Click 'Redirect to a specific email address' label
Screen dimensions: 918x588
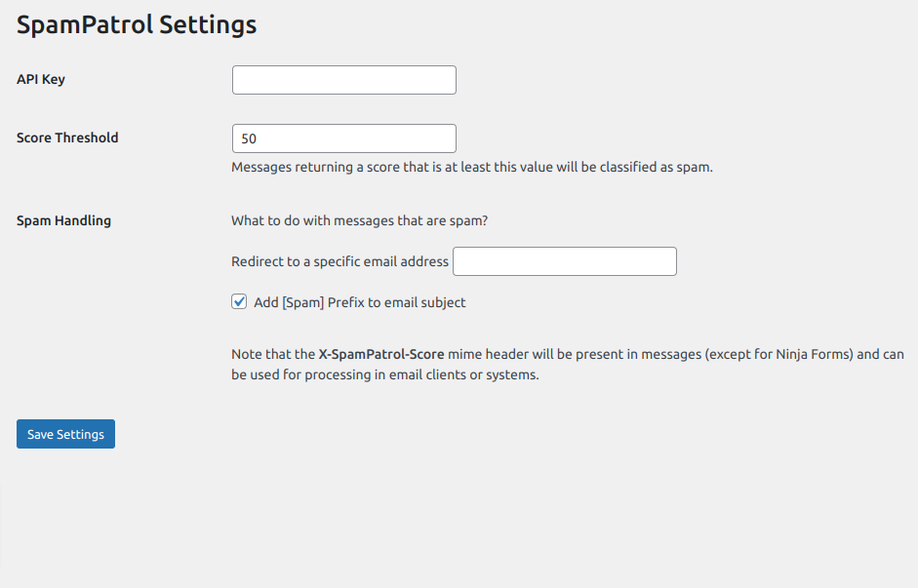339,261
